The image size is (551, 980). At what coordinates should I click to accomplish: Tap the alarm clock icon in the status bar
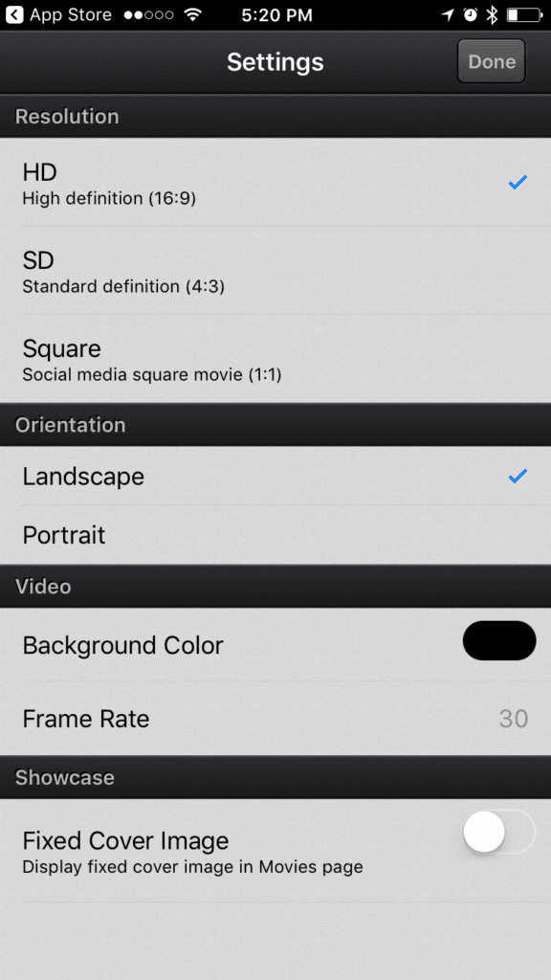tap(470, 14)
